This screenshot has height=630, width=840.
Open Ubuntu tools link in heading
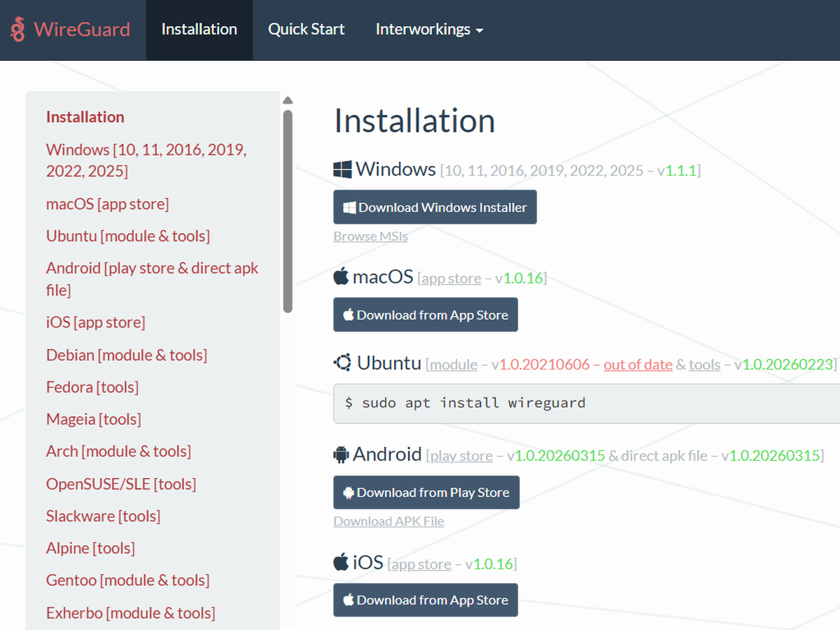click(704, 365)
